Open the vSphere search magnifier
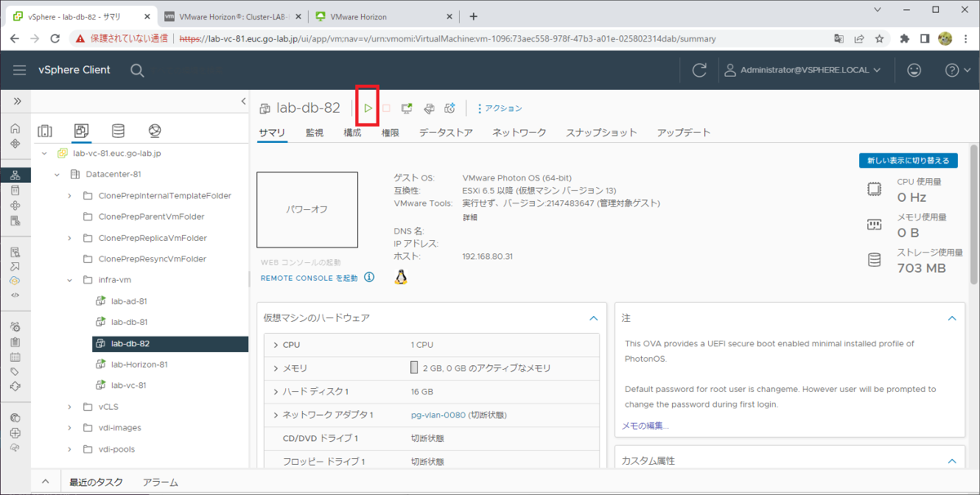The height and width of the screenshot is (495, 980). tap(137, 70)
